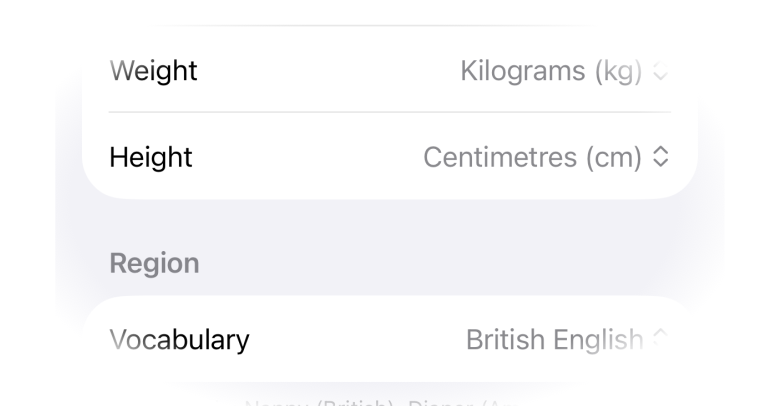Open the Centimetres (cm) dropdown
This screenshot has height=406, width=781.
tap(532, 157)
